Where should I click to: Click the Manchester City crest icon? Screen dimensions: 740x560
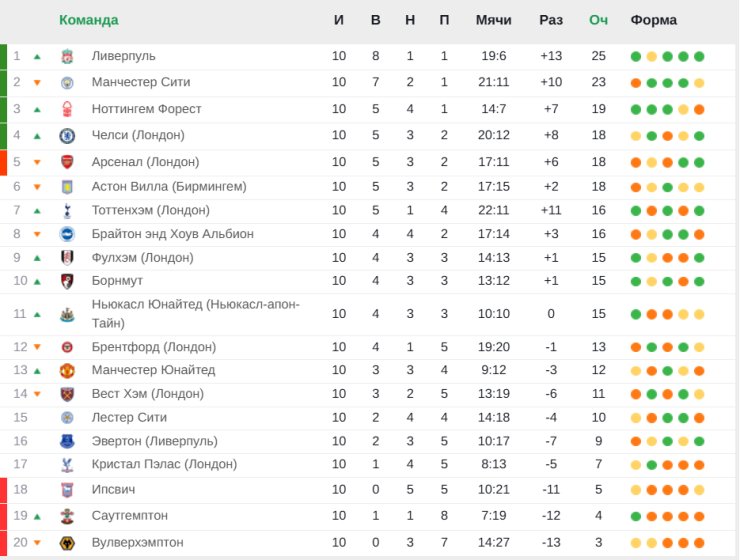(x=67, y=83)
